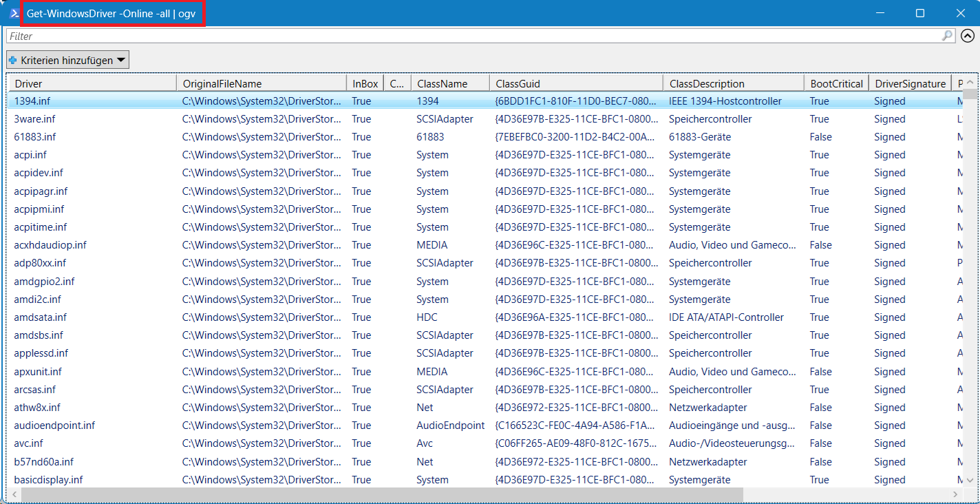Select the amdsata.inf driver row
The height and width of the screenshot is (504, 980).
tap(484, 317)
